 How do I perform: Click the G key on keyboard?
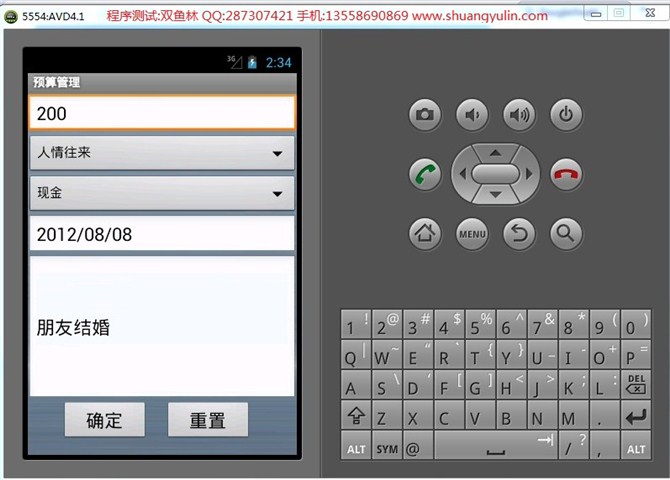point(480,384)
